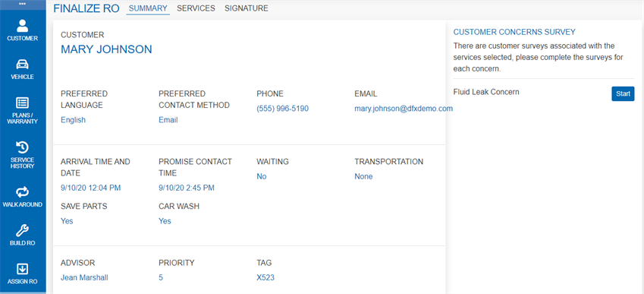Switch to the Services tab
Viewport: 644px width, 294px height.
tap(196, 8)
